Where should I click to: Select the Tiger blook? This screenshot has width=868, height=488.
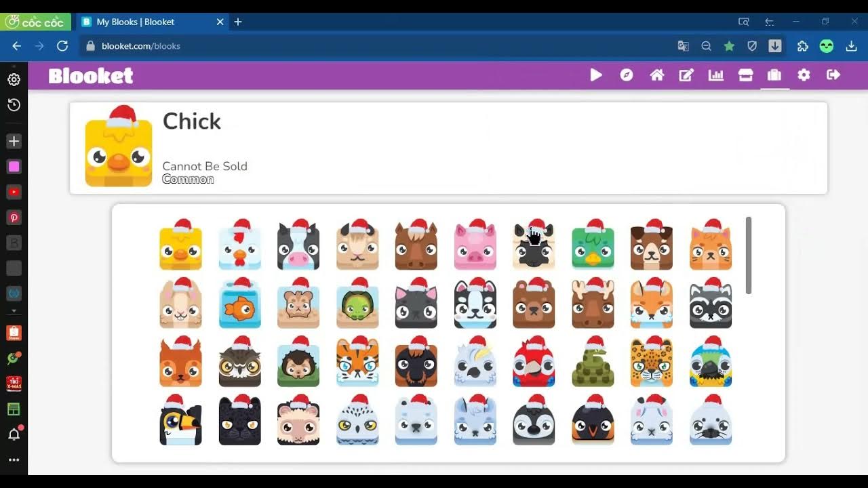(x=357, y=361)
